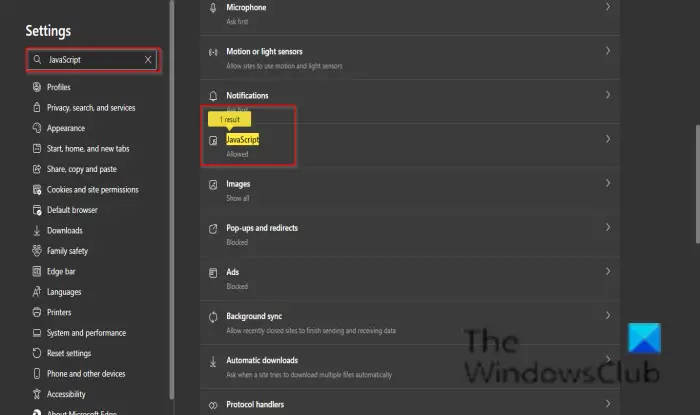The width and height of the screenshot is (700, 415).
Task: Click the Printers icon
Action: [37, 312]
